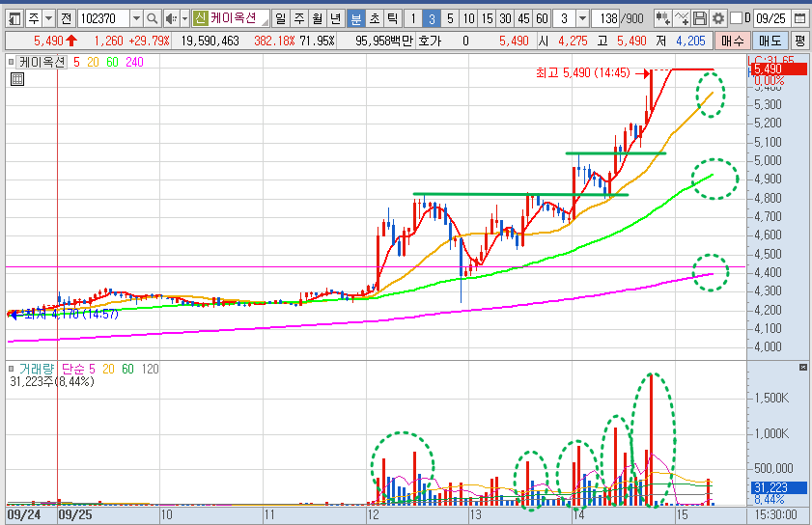Click the stock code input field 102370

click(x=104, y=19)
